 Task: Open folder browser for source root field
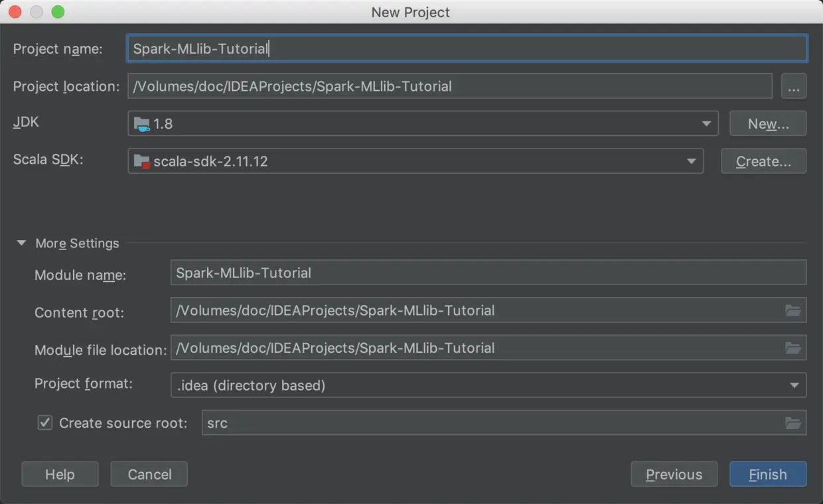point(792,422)
